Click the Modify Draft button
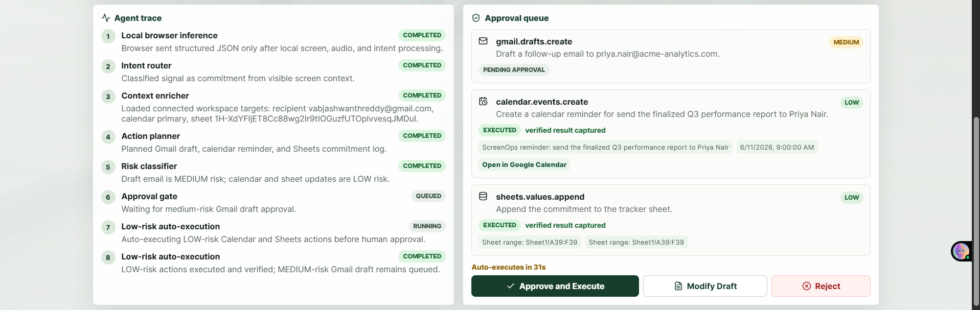Viewport: 980px width, 310px height. tap(705, 286)
